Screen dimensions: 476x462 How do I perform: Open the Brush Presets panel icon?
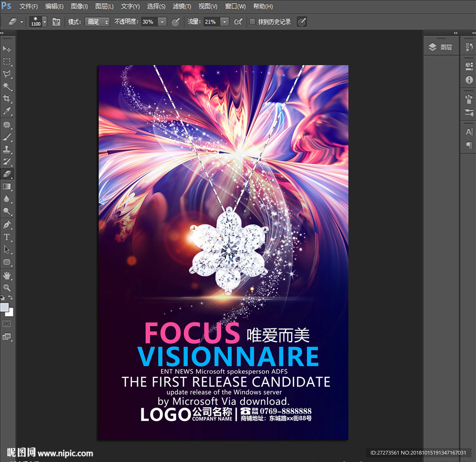pyautogui.click(x=469, y=113)
